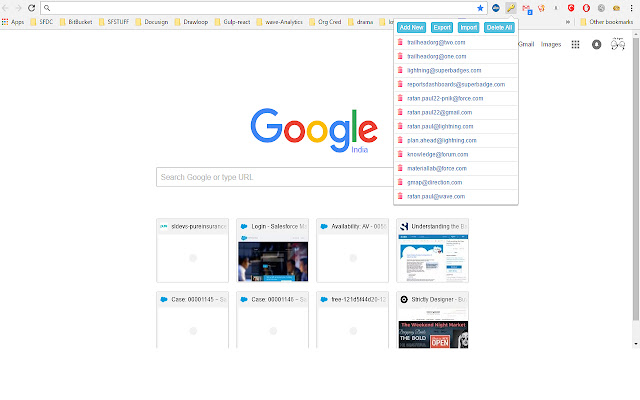Click the page vertical scrollbar
Image resolution: width=640 pixels, height=400 pixels.
coord(636,180)
